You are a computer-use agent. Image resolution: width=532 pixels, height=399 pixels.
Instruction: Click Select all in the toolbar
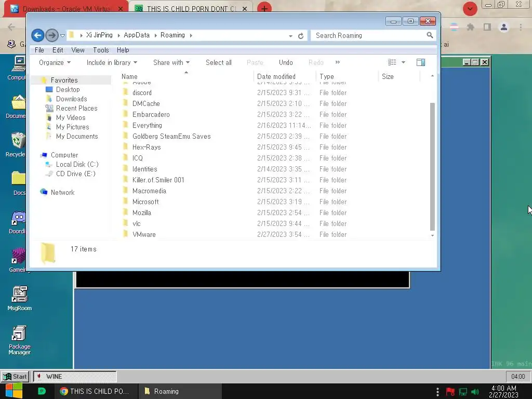[219, 62]
